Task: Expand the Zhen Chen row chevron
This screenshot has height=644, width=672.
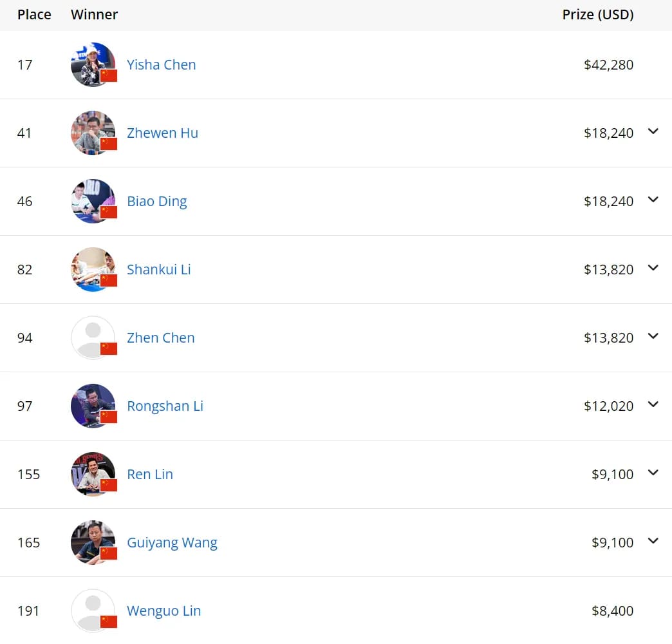Action: coord(653,336)
